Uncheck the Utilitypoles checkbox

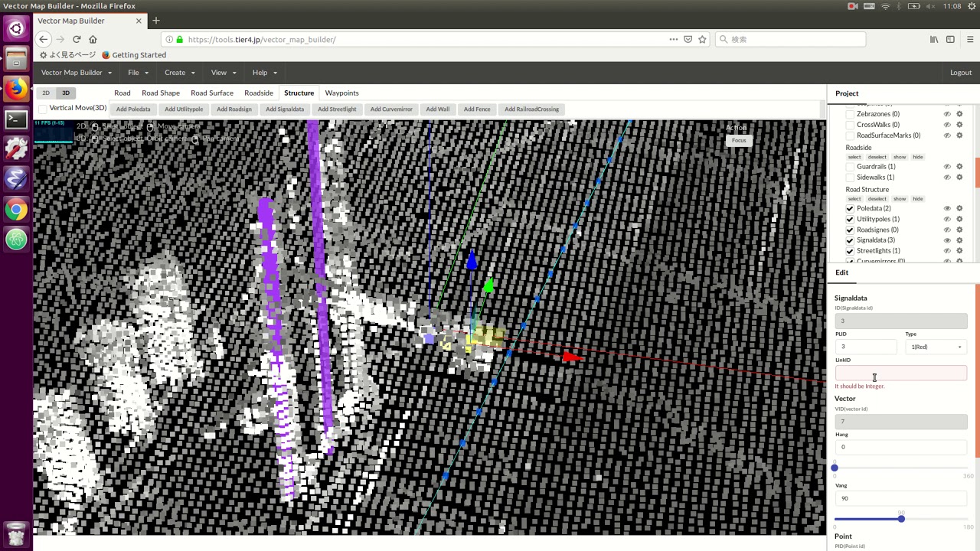(x=850, y=219)
